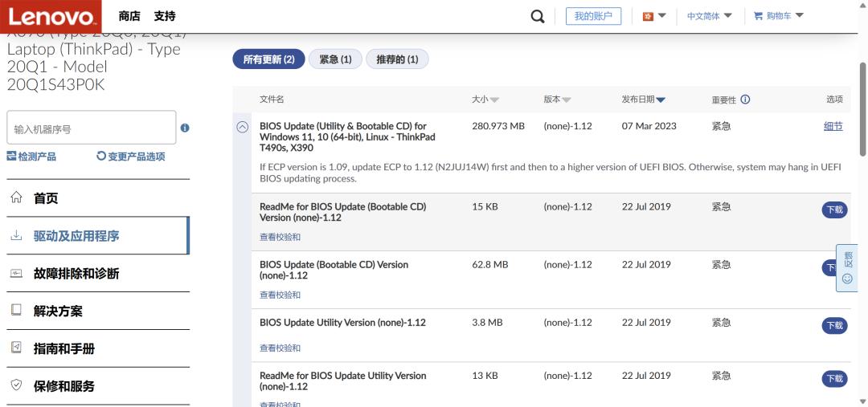Select the 紧急 (1) filter tab
This screenshot has width=868, height=407.
pos(335,59)
